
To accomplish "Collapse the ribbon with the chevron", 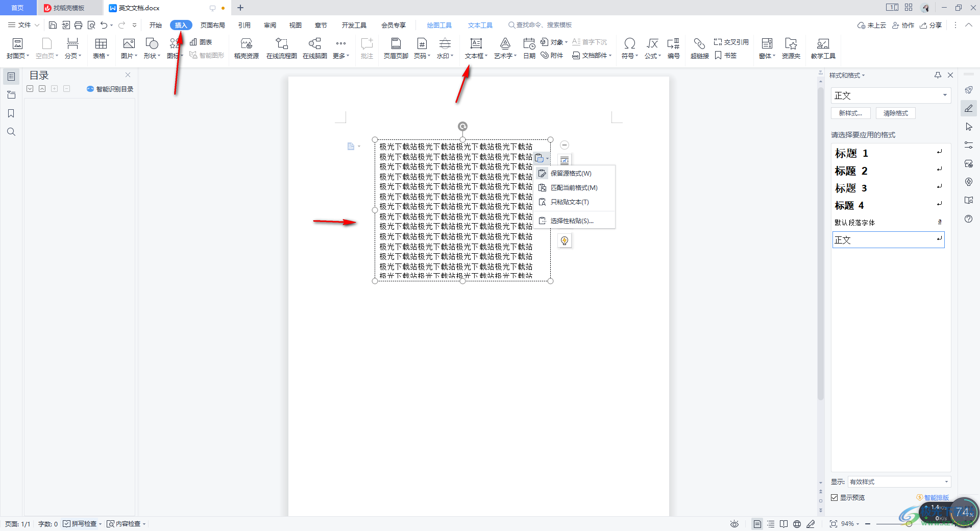I will [x=968, y=25].
